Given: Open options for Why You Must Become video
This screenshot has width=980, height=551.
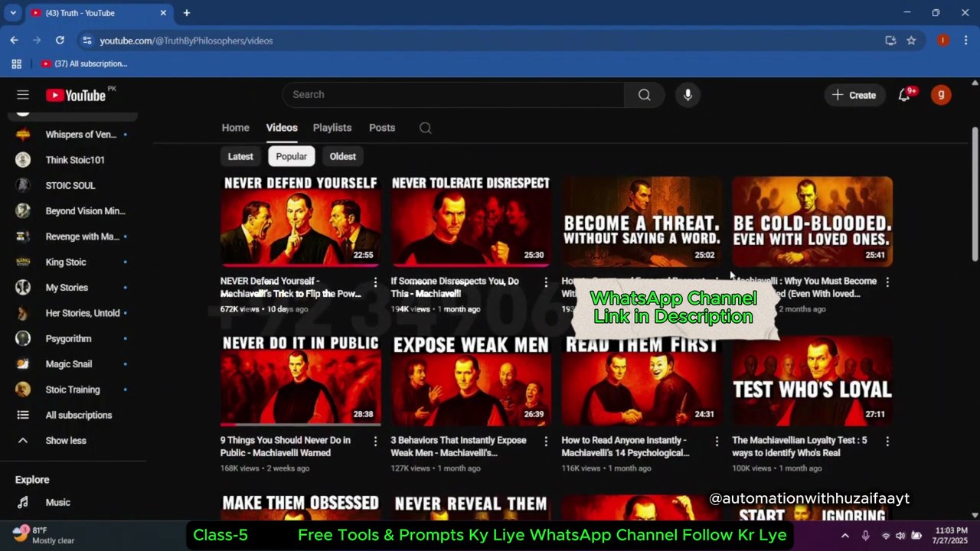Looking at the screenshot, I should (x=887, y=282).
